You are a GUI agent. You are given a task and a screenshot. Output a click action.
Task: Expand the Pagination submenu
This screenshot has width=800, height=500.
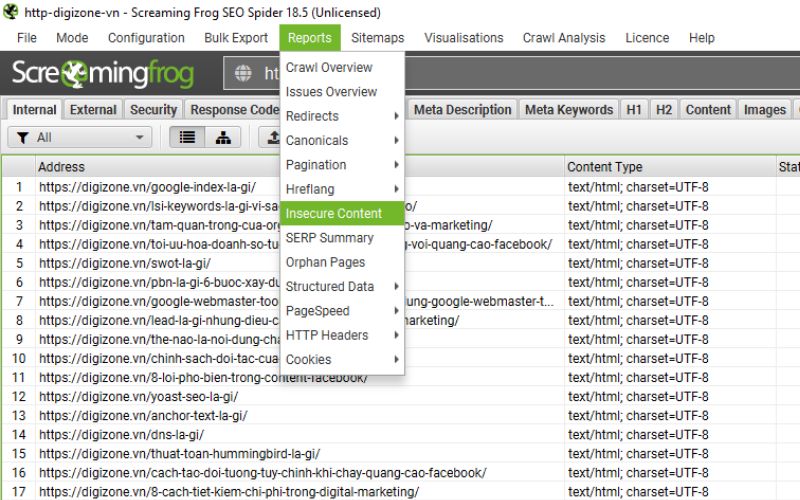point(342,165)
